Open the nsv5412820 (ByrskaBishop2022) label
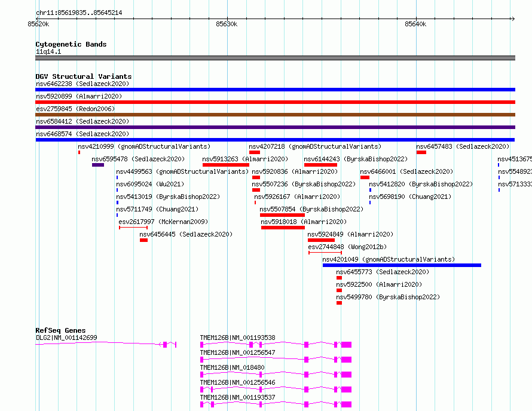 pos(421,184)
